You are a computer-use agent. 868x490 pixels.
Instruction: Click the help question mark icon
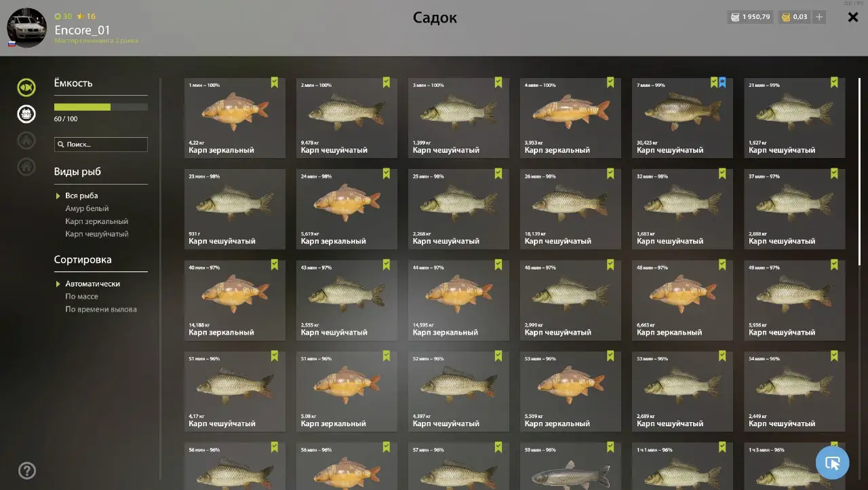[27, 470]
